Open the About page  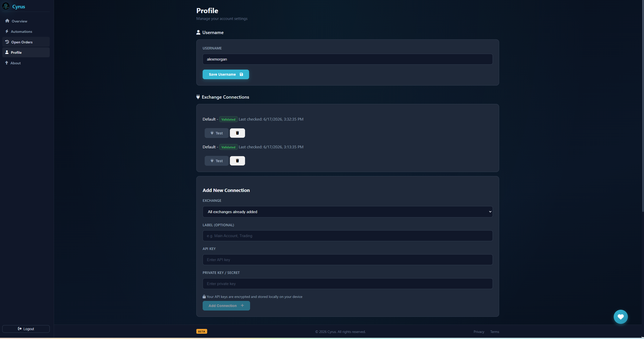coord(26,63)
